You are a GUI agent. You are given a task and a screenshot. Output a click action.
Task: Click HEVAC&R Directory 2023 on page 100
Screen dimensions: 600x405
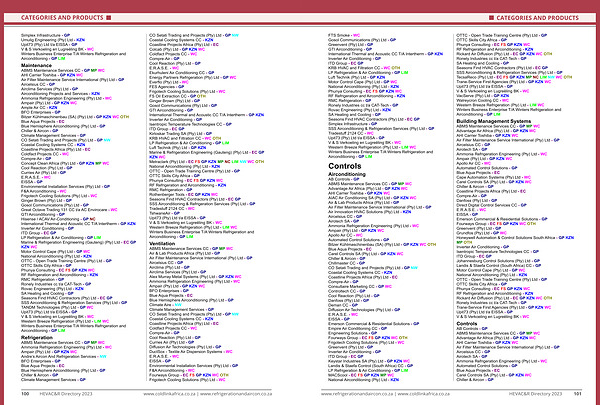click(66, 394)
